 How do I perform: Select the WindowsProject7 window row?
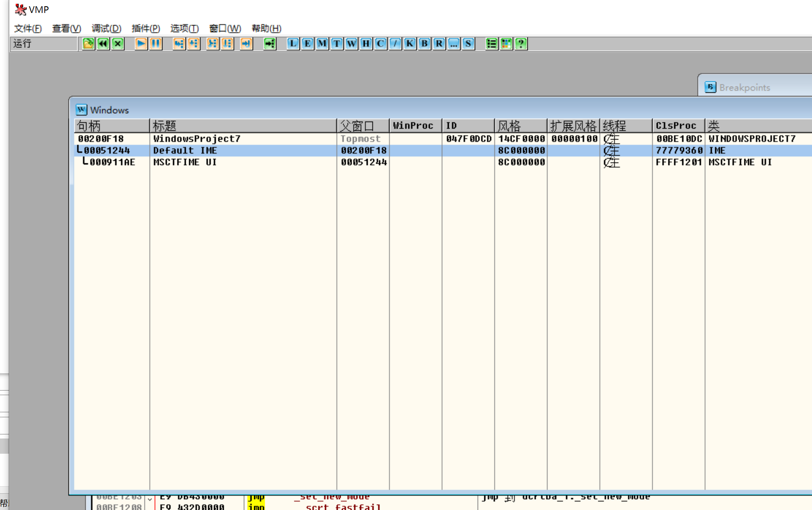(196, 139)
